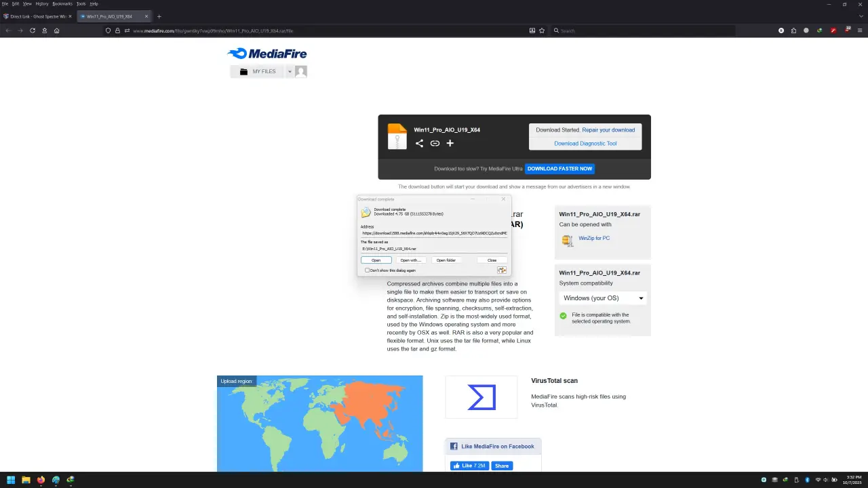Click the icon button in download dialog corner
This screenshot has width=868, height=488.
tap(502, 270)
